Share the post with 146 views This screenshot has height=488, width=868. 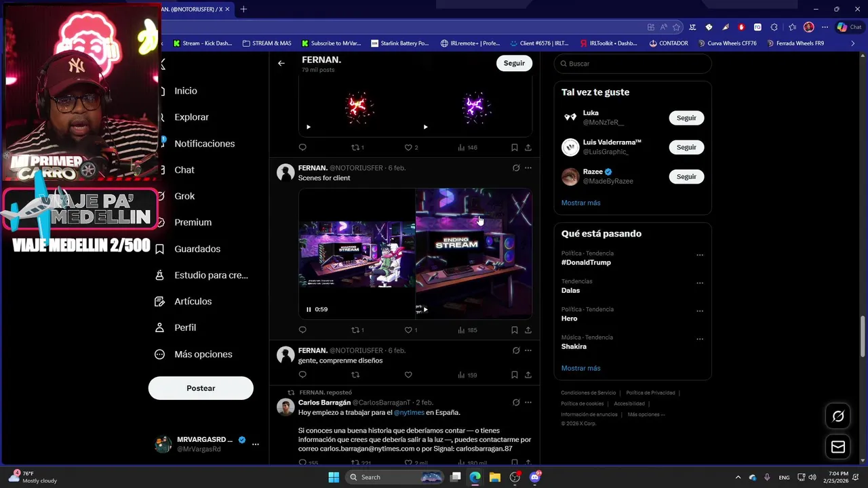tap(528, 147)
